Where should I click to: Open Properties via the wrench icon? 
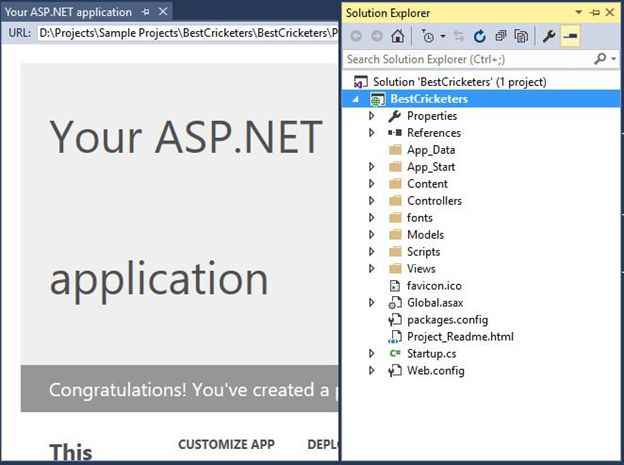(549, 36)
